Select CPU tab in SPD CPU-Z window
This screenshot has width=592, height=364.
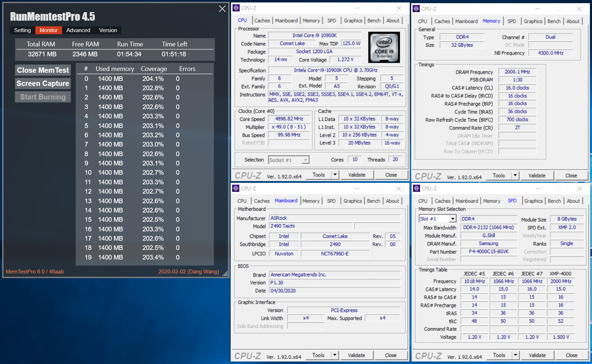(423, 201)
